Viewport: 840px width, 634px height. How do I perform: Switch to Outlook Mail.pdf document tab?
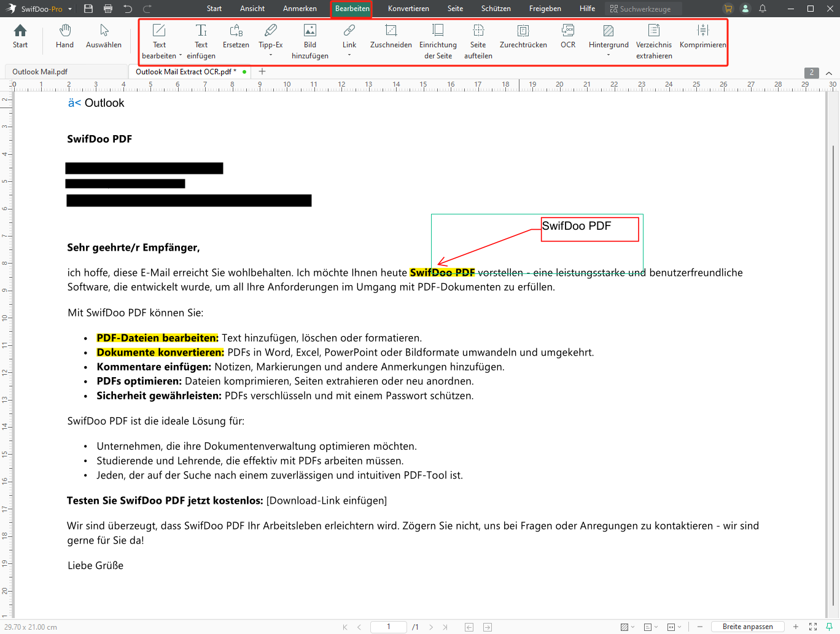coord(66,72)
